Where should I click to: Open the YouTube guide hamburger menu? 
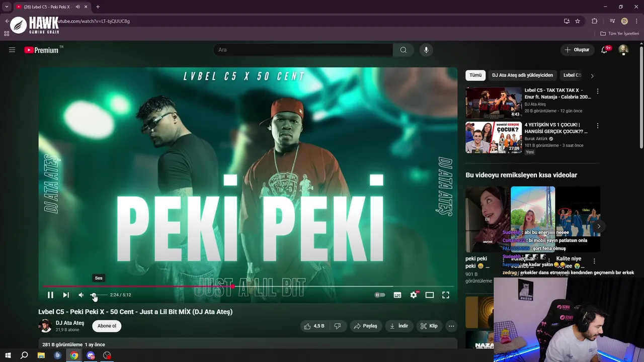12,50
